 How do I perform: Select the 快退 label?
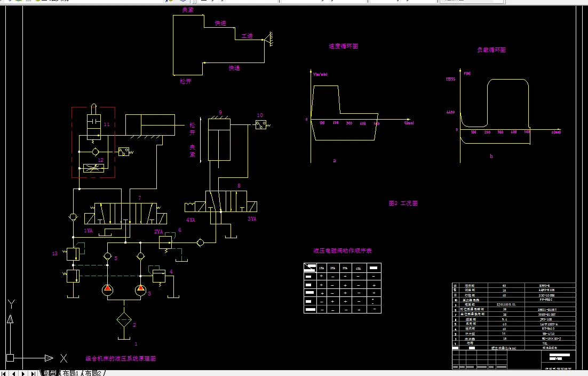(234, 68)
